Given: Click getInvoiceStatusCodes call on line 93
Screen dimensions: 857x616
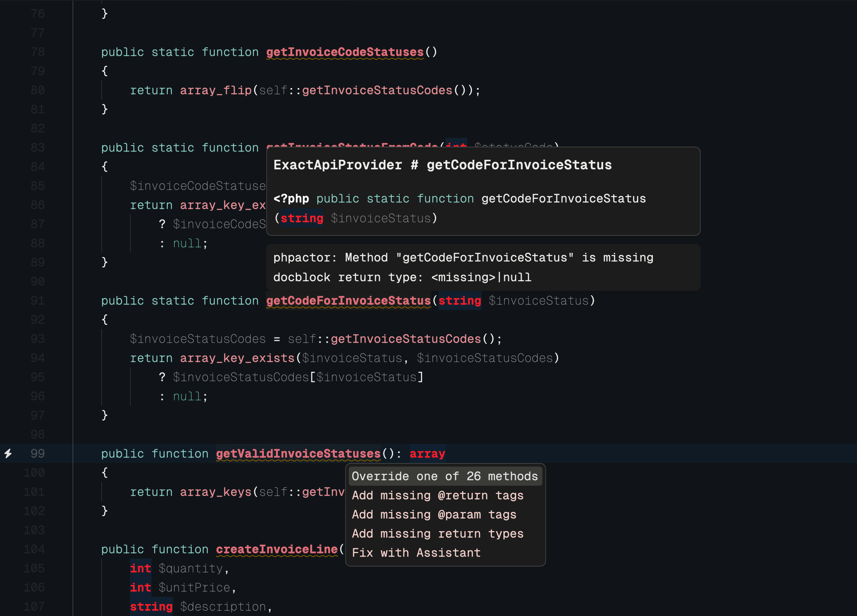Looking at the screenshot, I should pos(406,339).
